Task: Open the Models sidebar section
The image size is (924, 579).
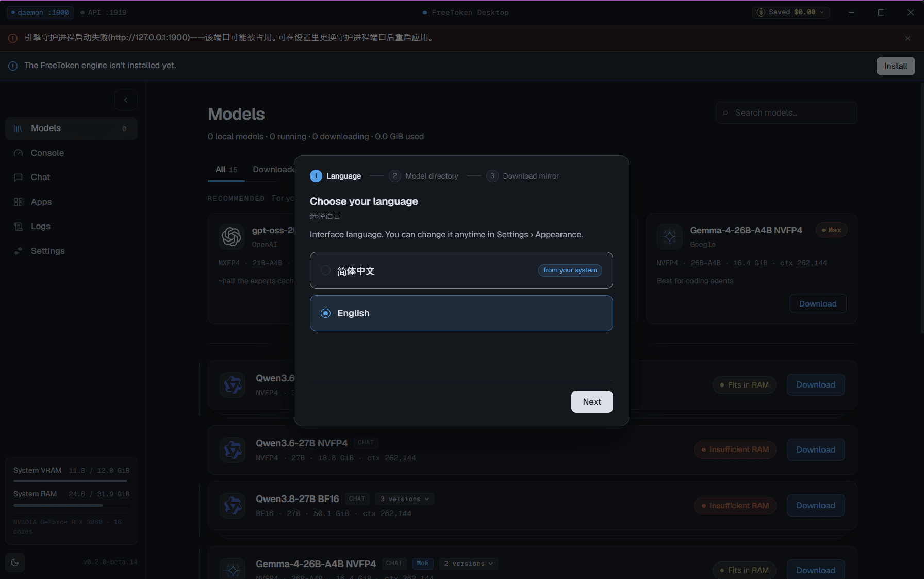Action: pos(71,128)
